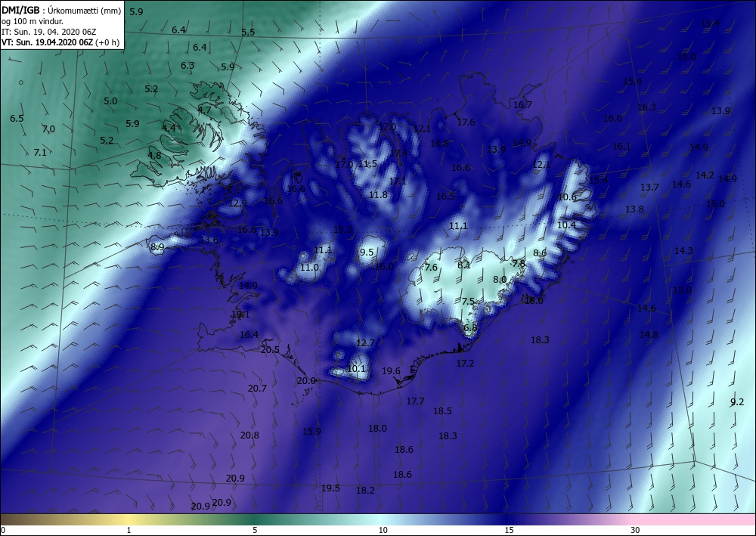Click the '12.7' value on the map
This screenshot has width=756, height=536.
click(x=365, y=343)
